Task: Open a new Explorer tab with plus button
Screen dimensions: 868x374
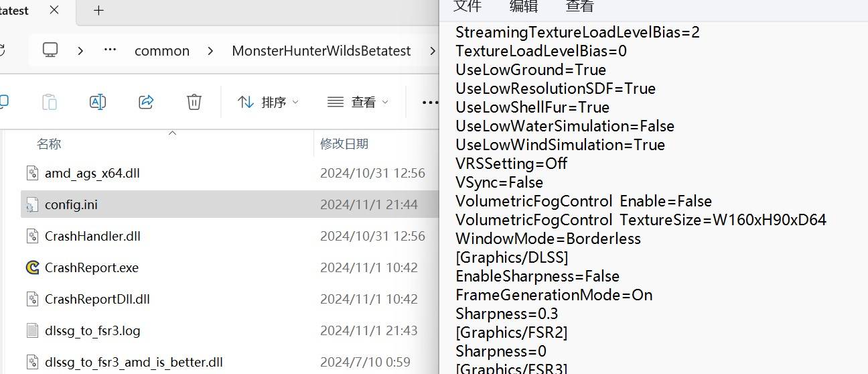Action: pyautogui.click(x=98, y=11)
